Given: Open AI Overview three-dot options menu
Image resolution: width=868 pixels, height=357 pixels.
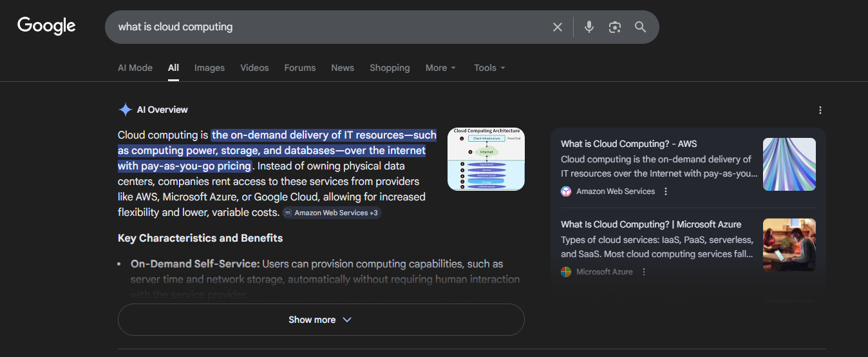Looking at the screenshot, I should 820,110.
